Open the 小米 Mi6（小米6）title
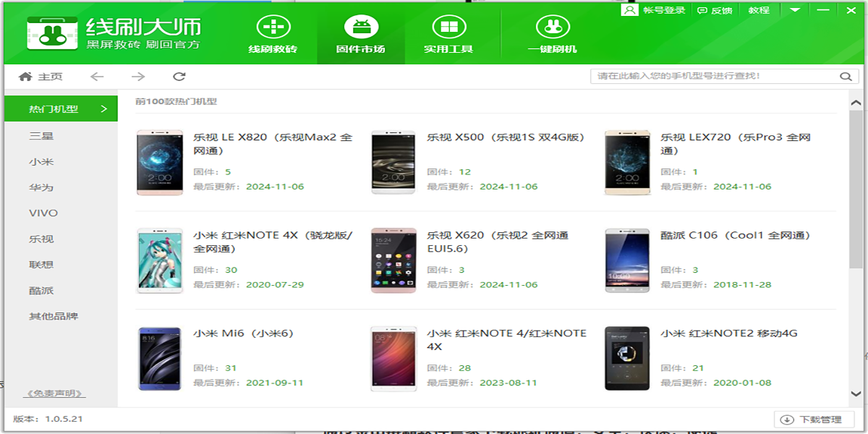Image resolution: width=868 pixels, height=434 pixels. point(243,333)
